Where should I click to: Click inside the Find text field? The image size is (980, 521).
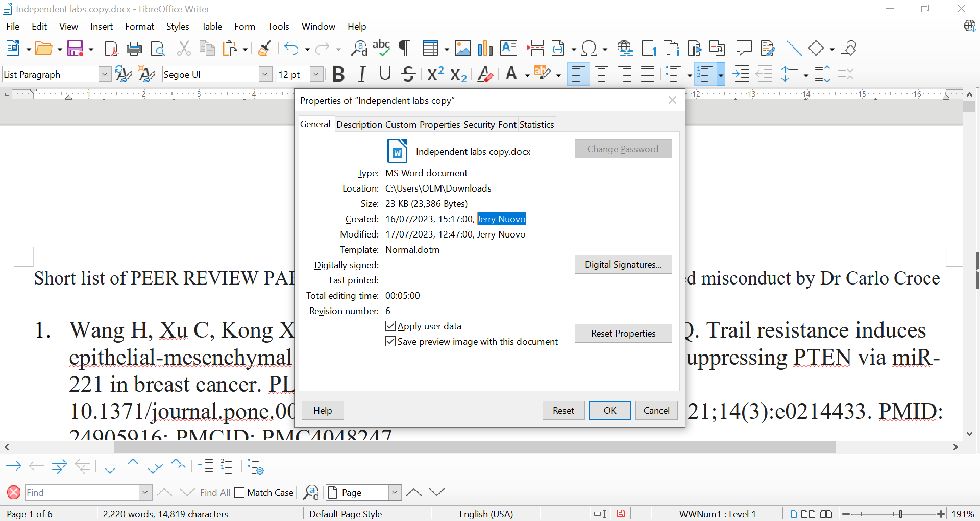(x=82, y=493)
